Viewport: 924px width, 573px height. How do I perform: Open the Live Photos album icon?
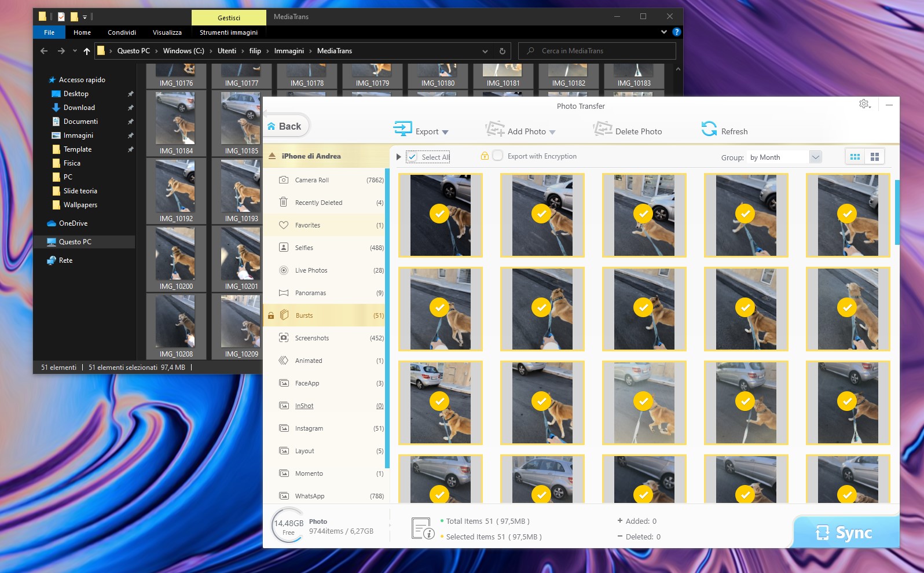click(284, 270)
